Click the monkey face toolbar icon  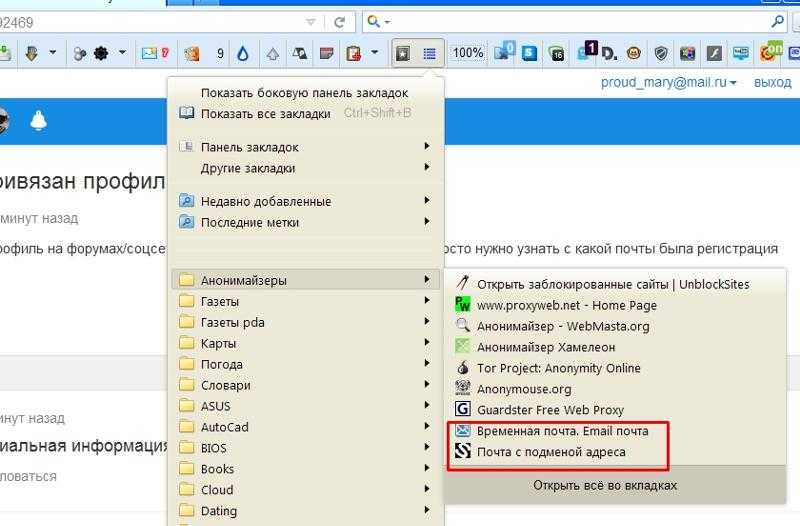pos(634,53)
